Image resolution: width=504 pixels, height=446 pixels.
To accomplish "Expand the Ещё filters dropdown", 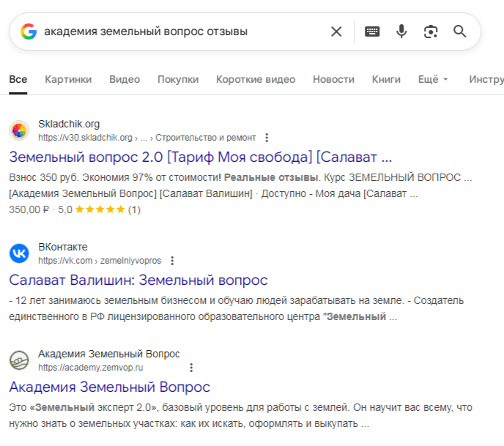I will click(432, 79).
